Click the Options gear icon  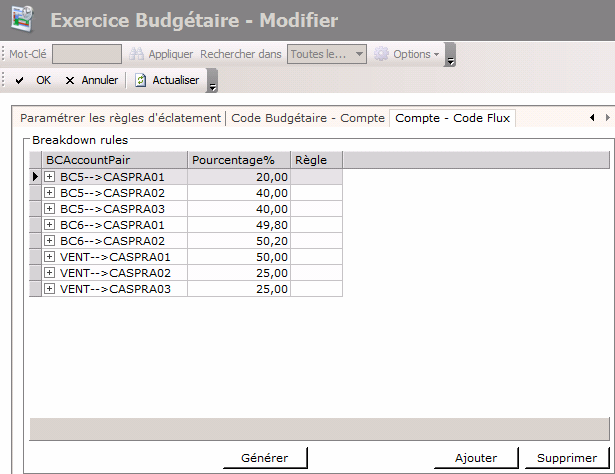click(381, 54)
